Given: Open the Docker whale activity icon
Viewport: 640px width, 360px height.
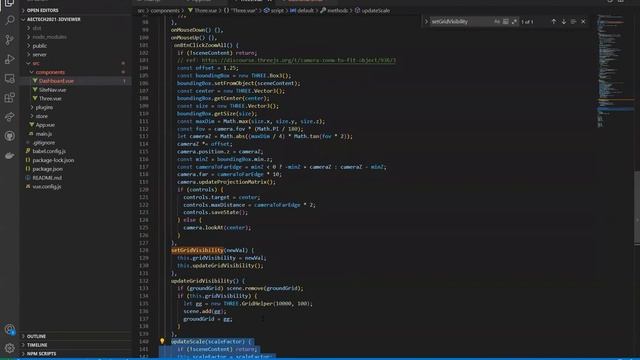Looking at the screenshot, I should [9, 155].
